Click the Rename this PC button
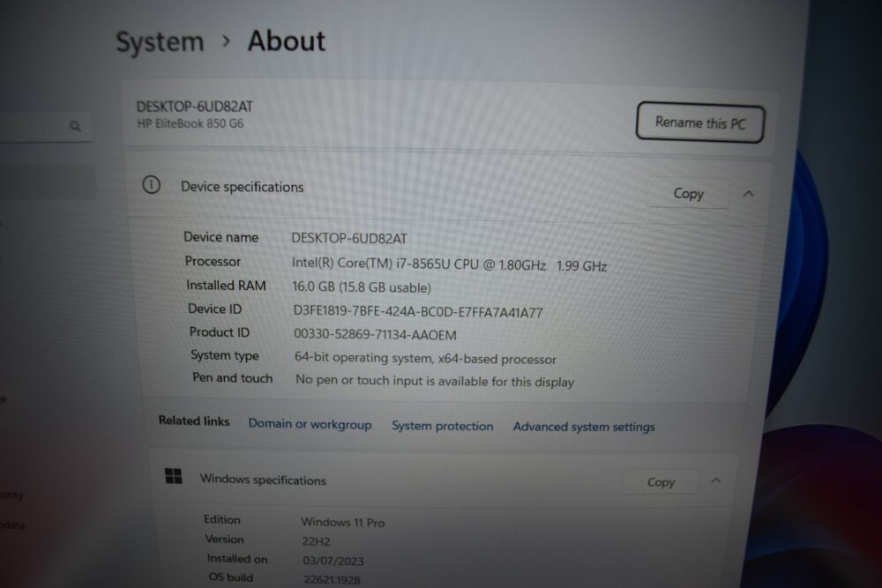Screen dimensions: 882x588 pos(700,122)
